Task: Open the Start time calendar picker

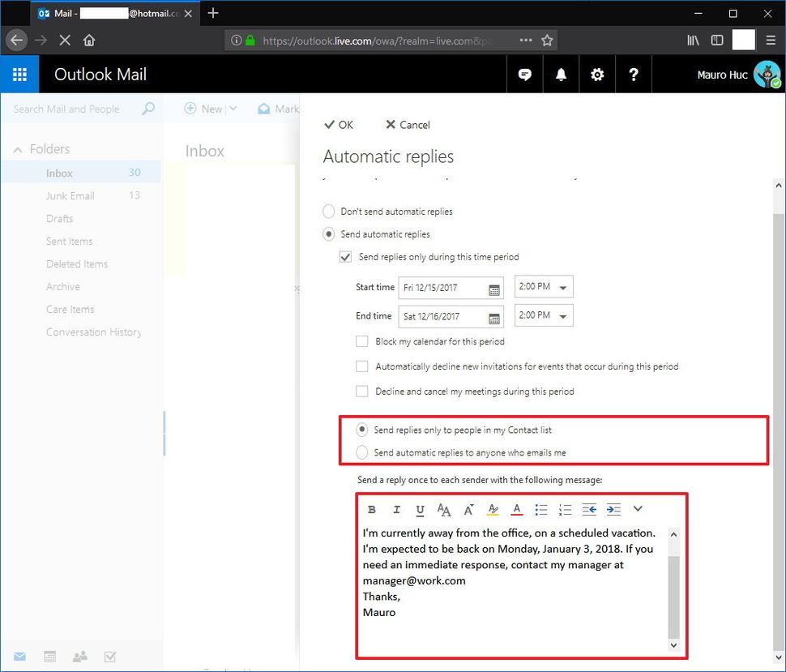Action: pyautogui.click(x=493, y=290)
